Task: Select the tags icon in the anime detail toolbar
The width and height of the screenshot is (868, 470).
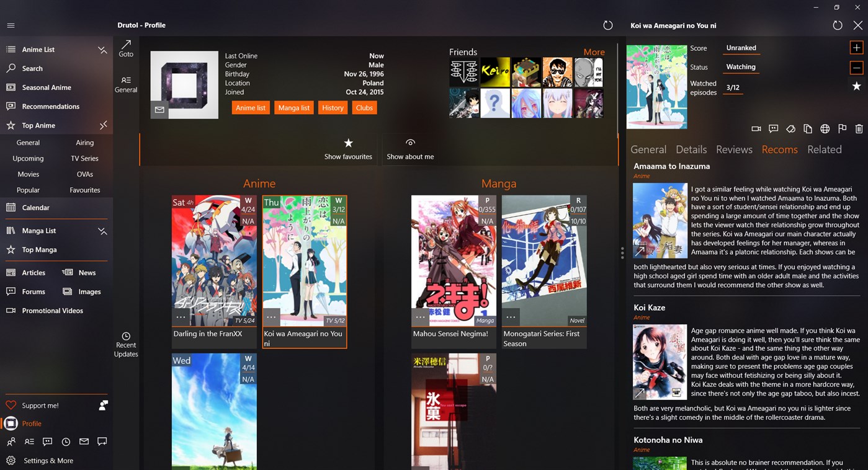Action: [x=790, y=128]
